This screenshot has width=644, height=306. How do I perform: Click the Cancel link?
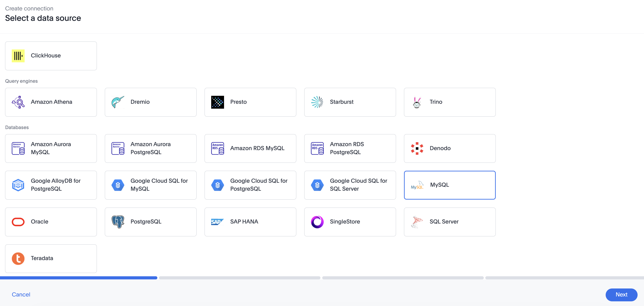tap(21, 294)
